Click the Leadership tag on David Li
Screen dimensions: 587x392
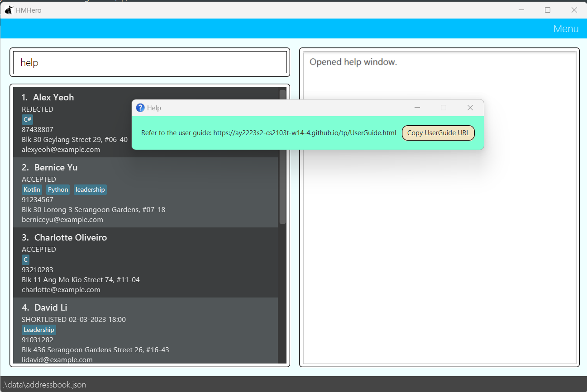pyautogui.click(x=38, y=330)
